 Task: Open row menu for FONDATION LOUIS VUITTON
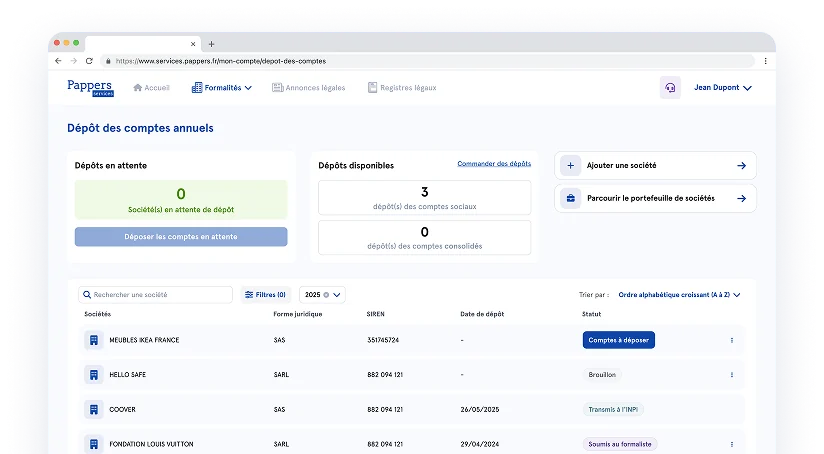[732, 444]
